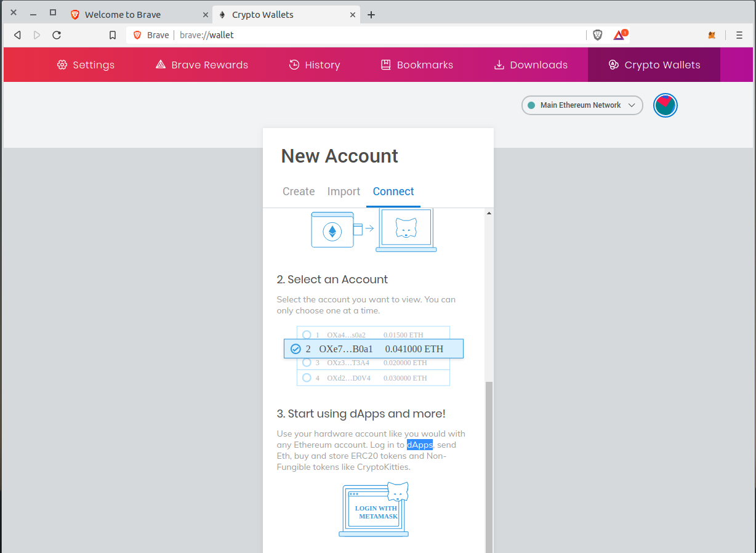Click the Downloads arrow icon
Image resolution: width=756 pixels, height=553 pixels.
point(499,65)
